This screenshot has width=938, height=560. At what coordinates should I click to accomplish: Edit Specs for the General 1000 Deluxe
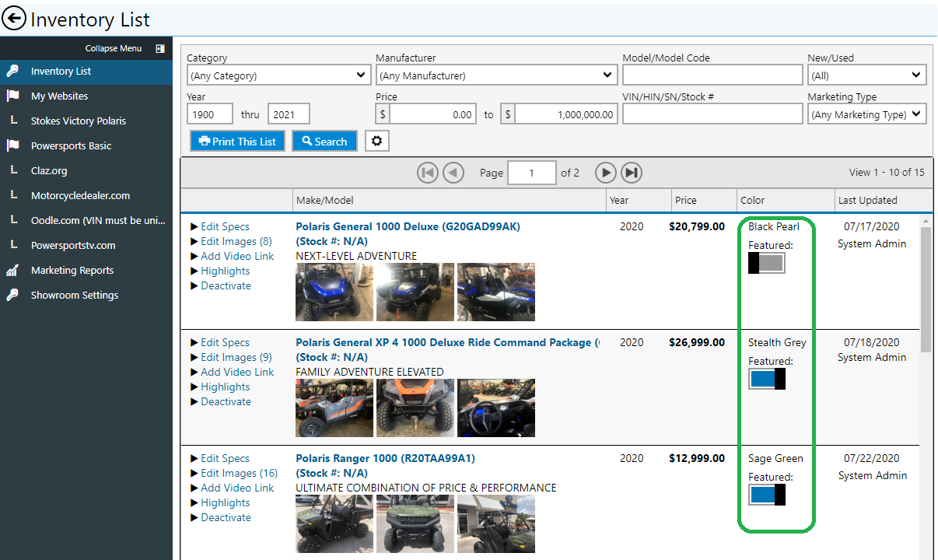(x=225, y=226)
